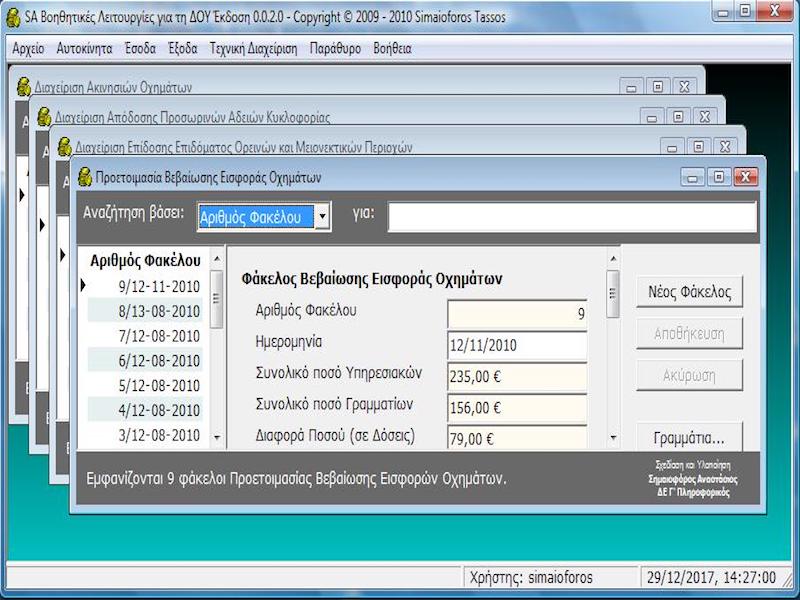Click the details panel scrollbar thumb
The width and height of the screenshot is (800, 600).
(613, 293)
